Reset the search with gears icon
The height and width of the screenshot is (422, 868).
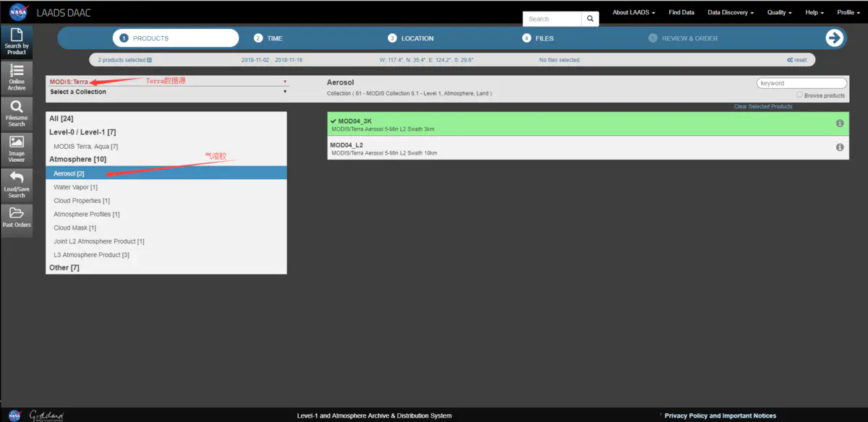(796, 60)
